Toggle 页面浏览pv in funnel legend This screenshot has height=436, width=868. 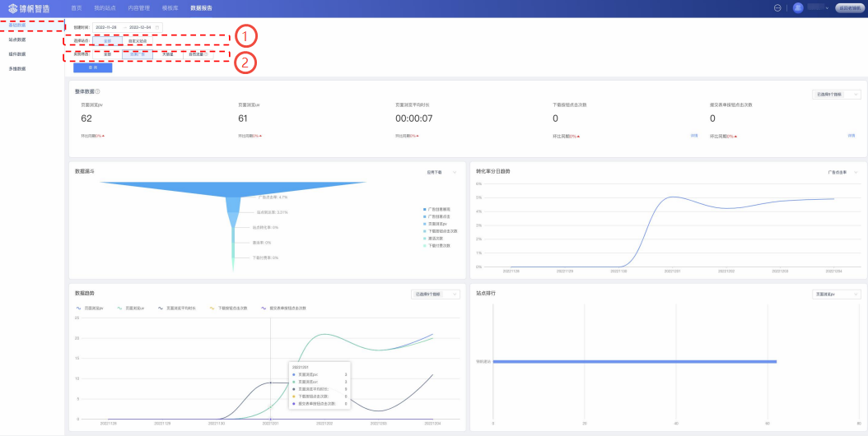[x=435, y=224]
